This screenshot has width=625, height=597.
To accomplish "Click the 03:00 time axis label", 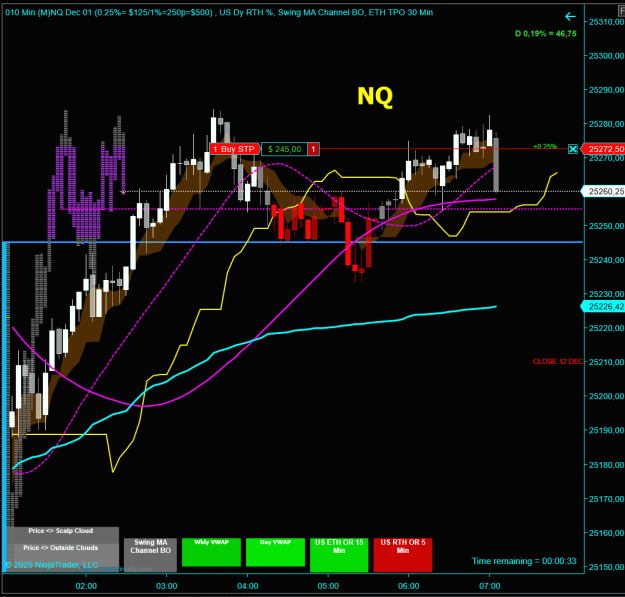I will (167, 586).
